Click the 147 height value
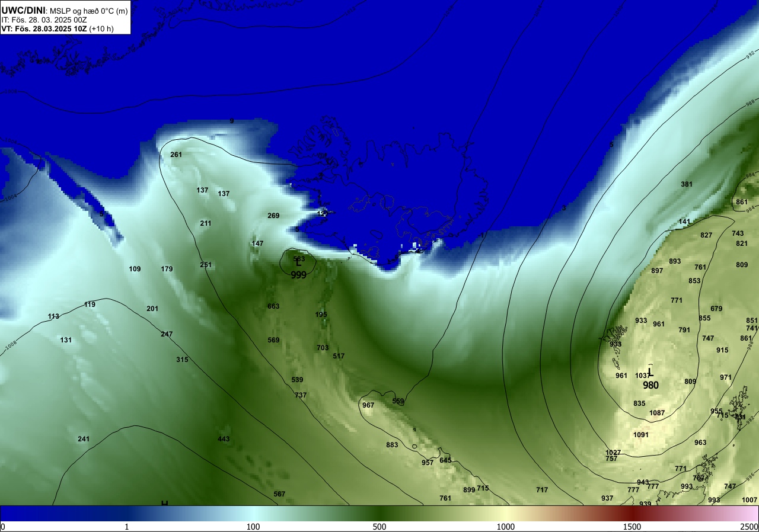 point(257,243)
